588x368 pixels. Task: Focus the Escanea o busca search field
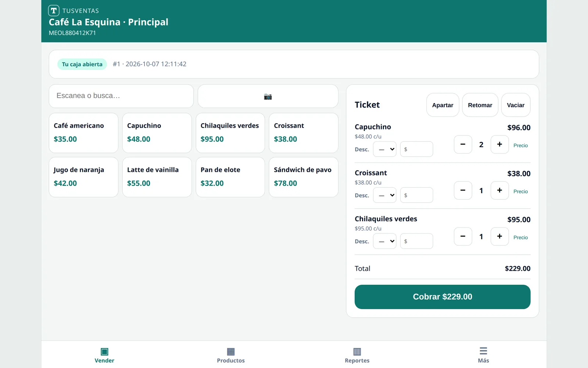(x=121, y=96)
